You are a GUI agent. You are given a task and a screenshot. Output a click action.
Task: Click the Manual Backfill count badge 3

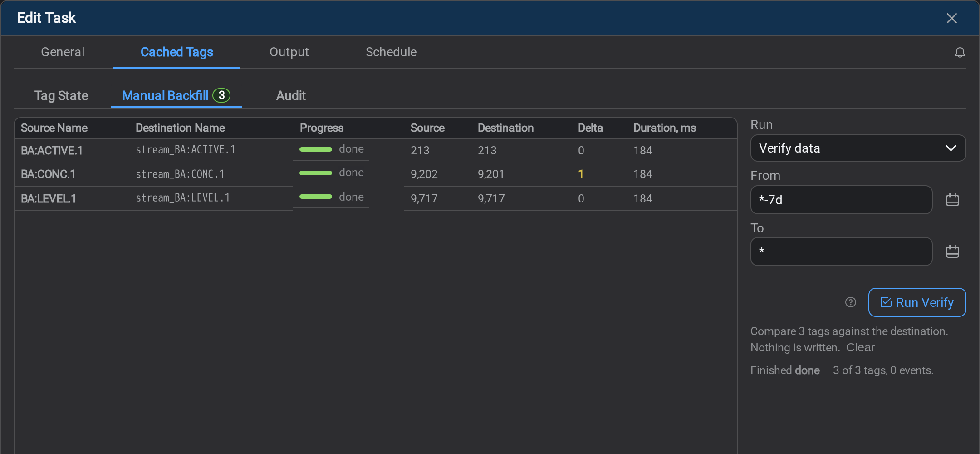(221, 95)
